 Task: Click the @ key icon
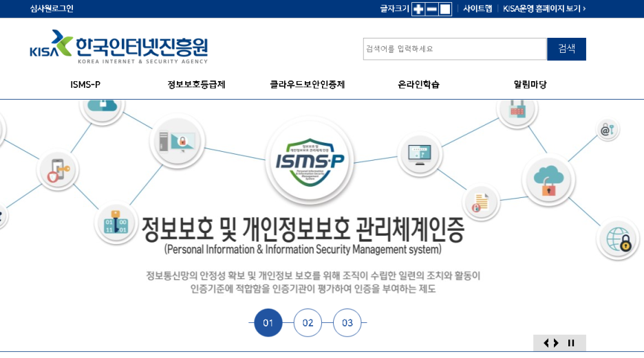click(x=608, y=130)
